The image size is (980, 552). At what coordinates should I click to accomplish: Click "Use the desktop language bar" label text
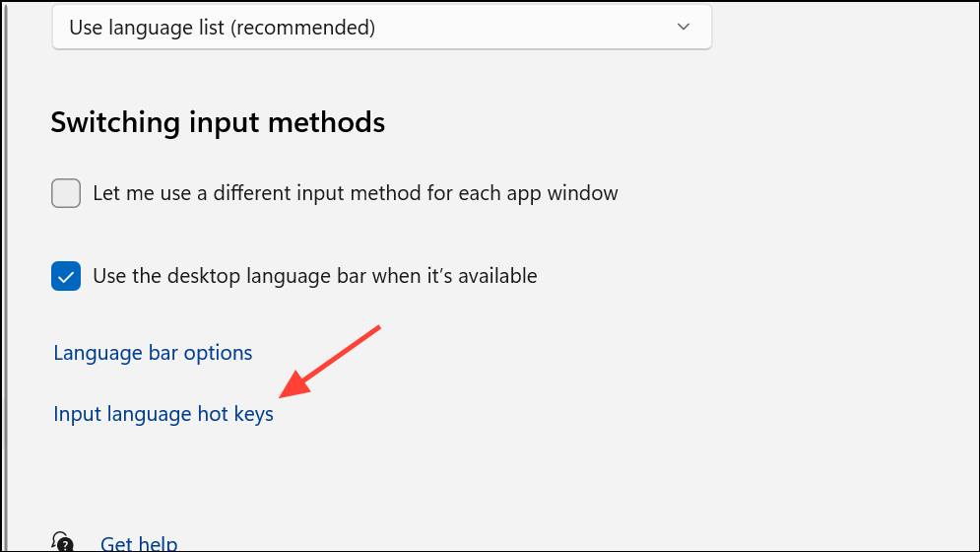(314, 276)
